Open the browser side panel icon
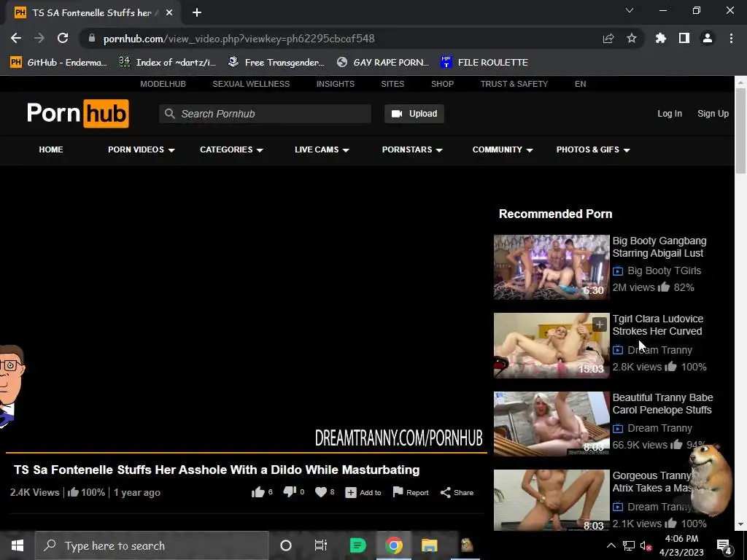This screenshot has width=747, height=560. coord(684,38)
